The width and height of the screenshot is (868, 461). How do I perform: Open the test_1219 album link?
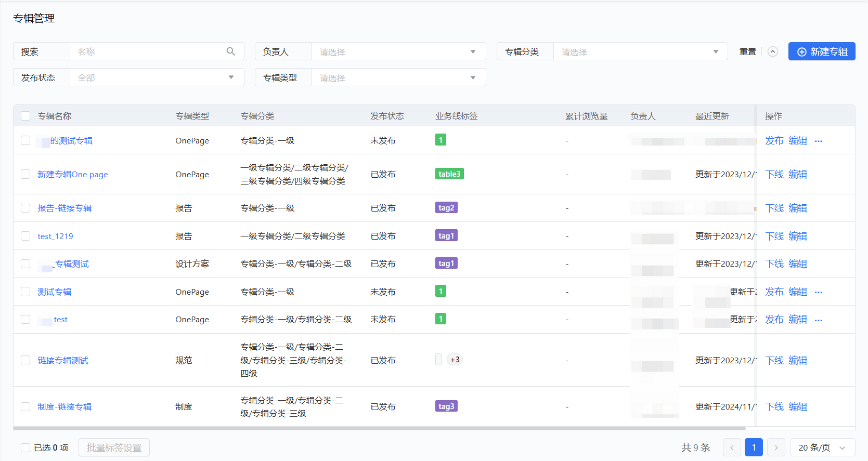[55, 236]
